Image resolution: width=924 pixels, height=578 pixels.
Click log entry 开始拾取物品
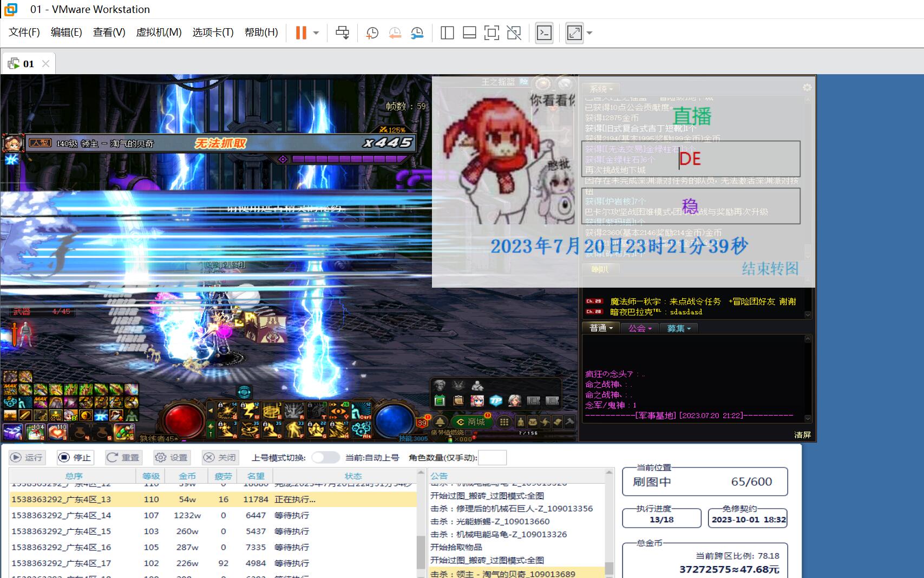pyautogui.click(x=456, y=547)
